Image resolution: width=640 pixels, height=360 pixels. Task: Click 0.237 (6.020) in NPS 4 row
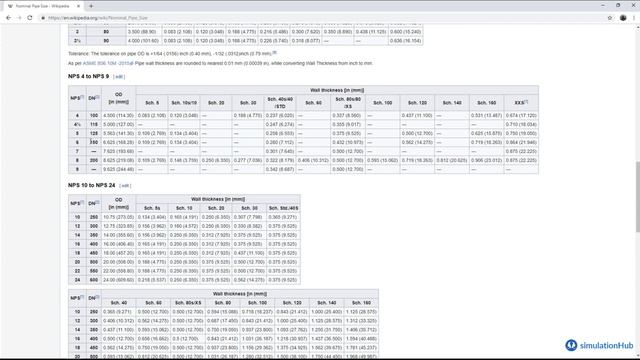[280, 116]
